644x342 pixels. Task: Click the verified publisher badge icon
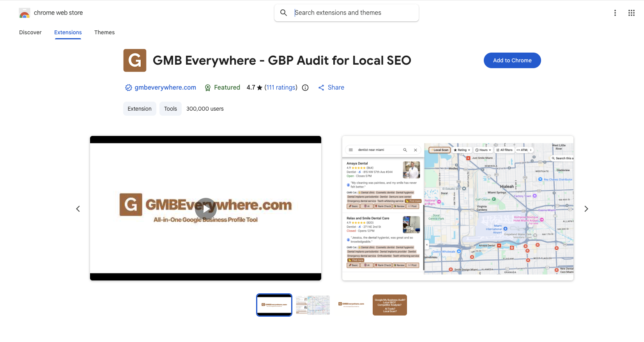[x=129, y=88]
